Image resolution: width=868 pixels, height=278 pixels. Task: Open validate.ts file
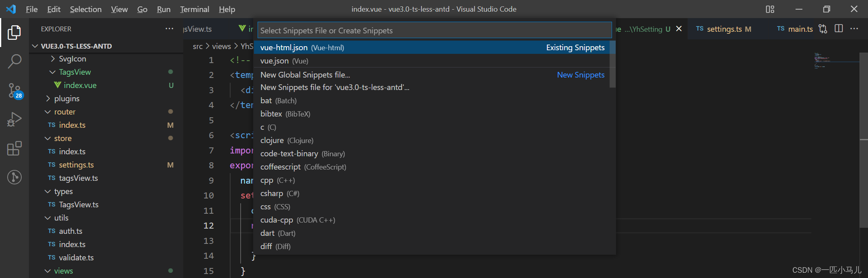point(76,258)
